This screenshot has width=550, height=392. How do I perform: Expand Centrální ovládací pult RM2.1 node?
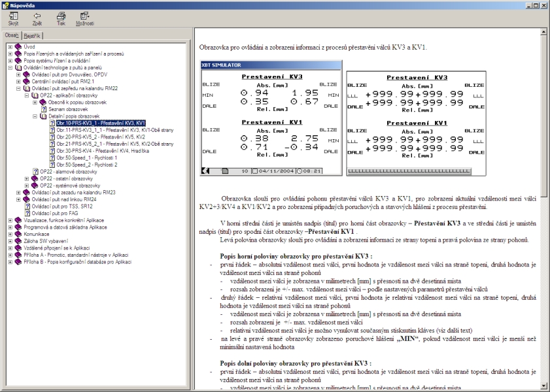click(18, 81)
